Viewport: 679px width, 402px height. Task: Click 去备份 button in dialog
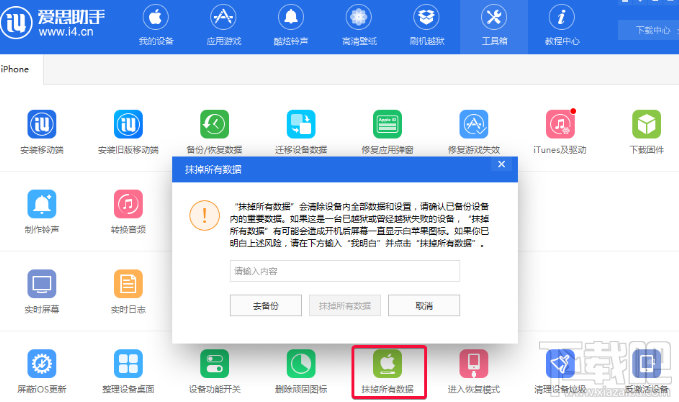pos(265,306)
